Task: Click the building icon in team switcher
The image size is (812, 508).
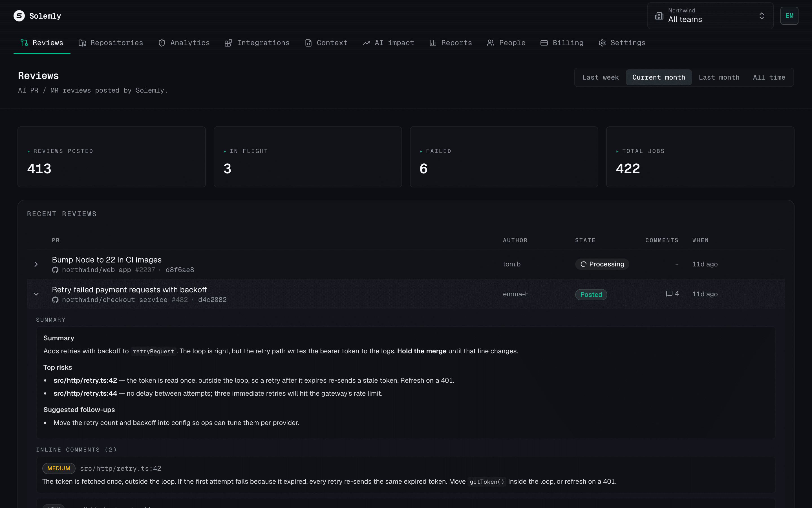Action: coord(659,16)
